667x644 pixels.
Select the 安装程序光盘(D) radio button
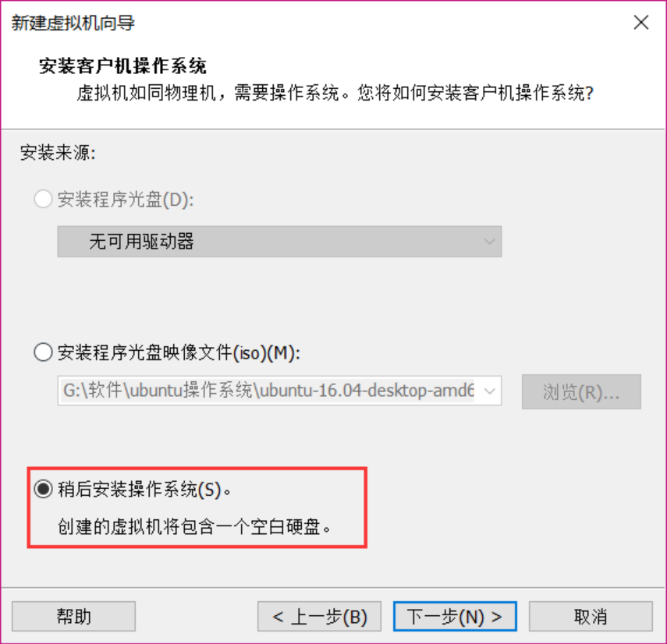(43, 199)
